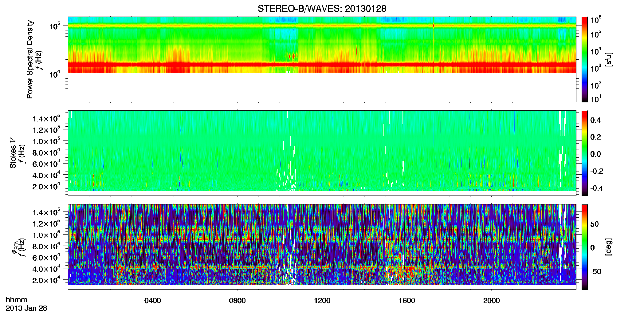Click the 2000 time tick label
Image resolution: width=644 pixels, height=332 pixels.
[491, 301]
